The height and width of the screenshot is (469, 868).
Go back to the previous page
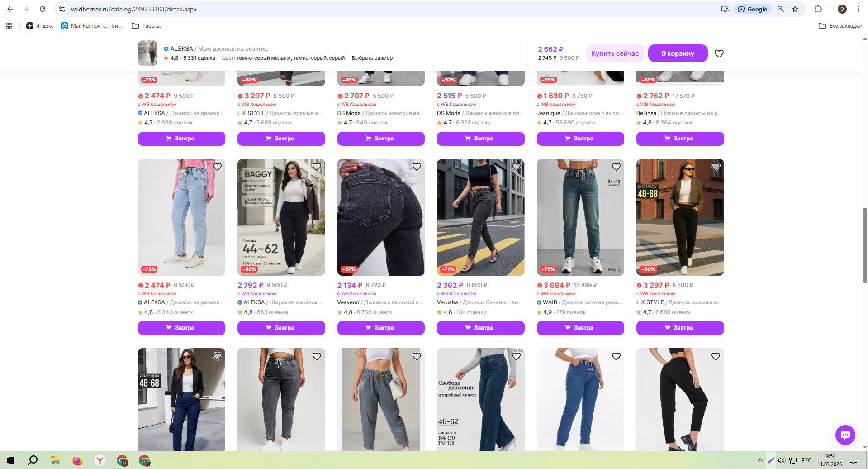click(10, 9)
